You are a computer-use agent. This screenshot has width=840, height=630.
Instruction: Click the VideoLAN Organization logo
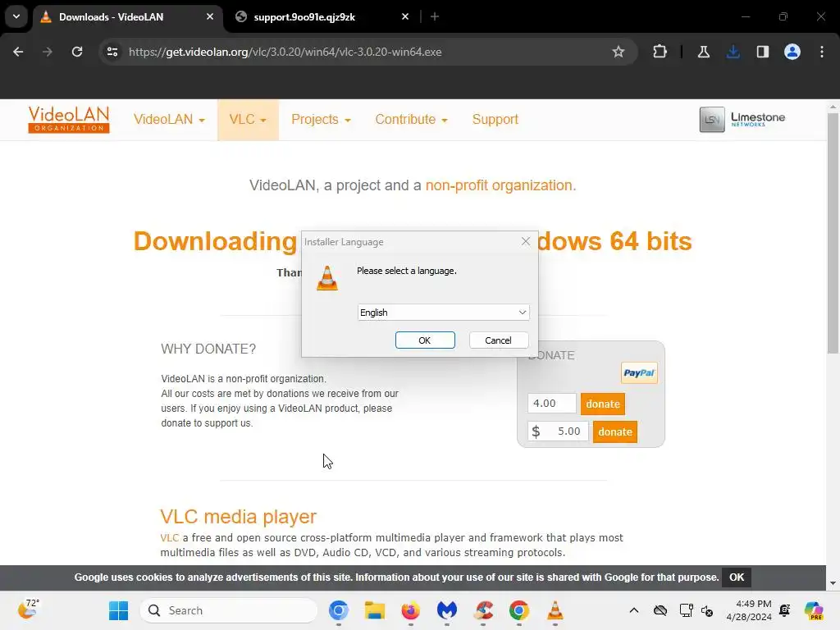point(69,120)
